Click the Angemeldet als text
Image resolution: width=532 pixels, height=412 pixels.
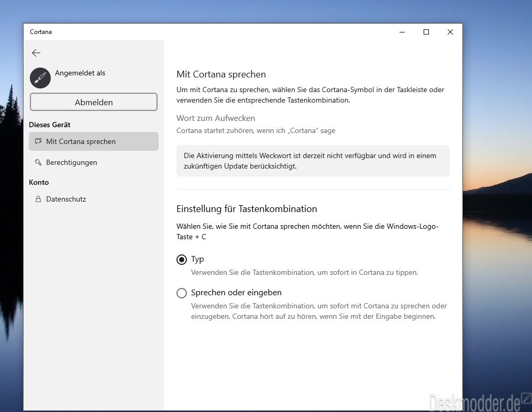(80, 73)
